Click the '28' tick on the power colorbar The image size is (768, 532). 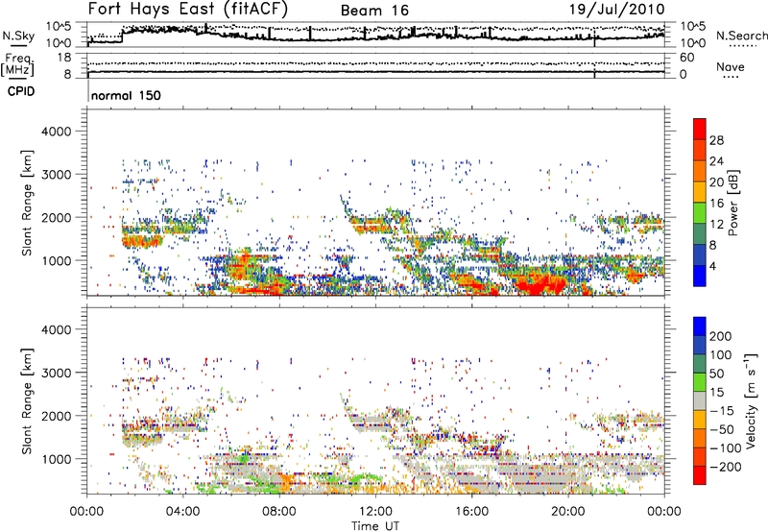coord(716,140)
